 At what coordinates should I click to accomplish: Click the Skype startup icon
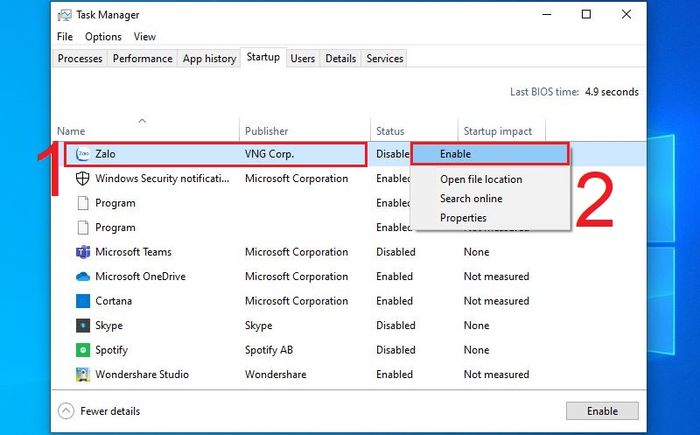pos(83,326)
